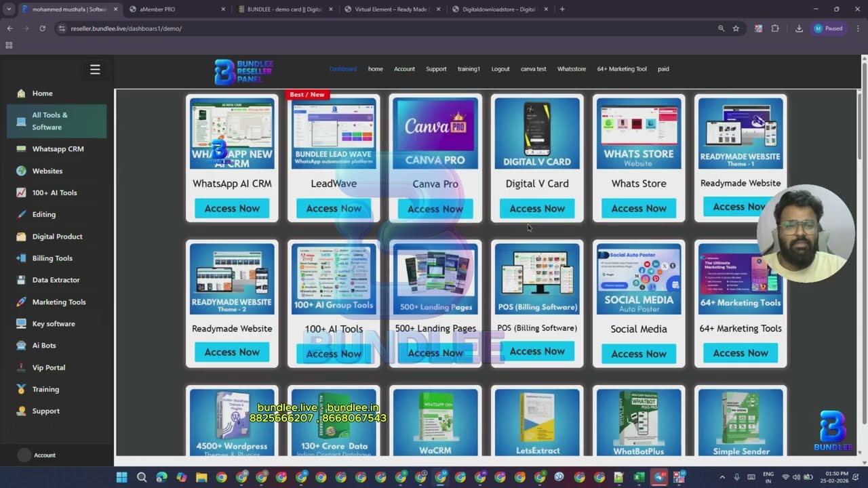Click the 100+ AI Tools chart icon
Viewport: 868px width, 488px height.
click(21, 192)
